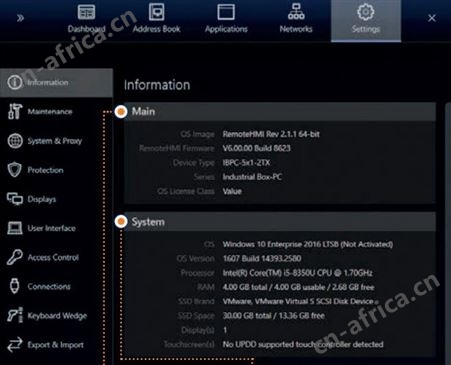The image size is (451, 365).
Task: Click the Export & Import arrows icon
Action: [x=15, y=344]
